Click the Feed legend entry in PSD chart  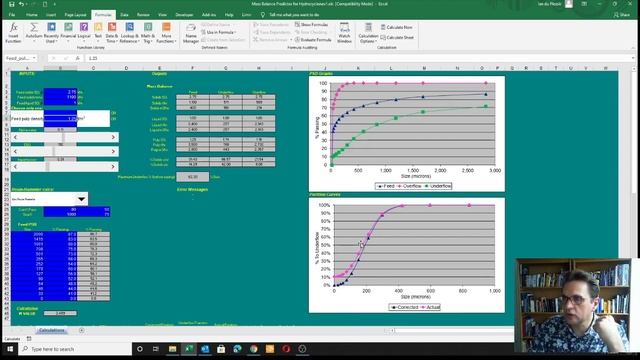pyautogui.click(x=385, y=186)
